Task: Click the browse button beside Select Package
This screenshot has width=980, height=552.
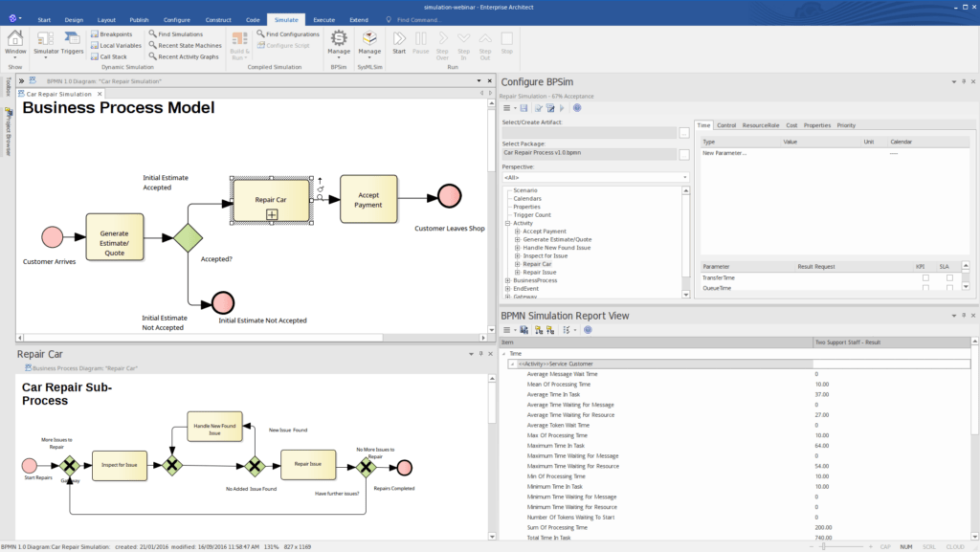Action: [x=684, y=154]
